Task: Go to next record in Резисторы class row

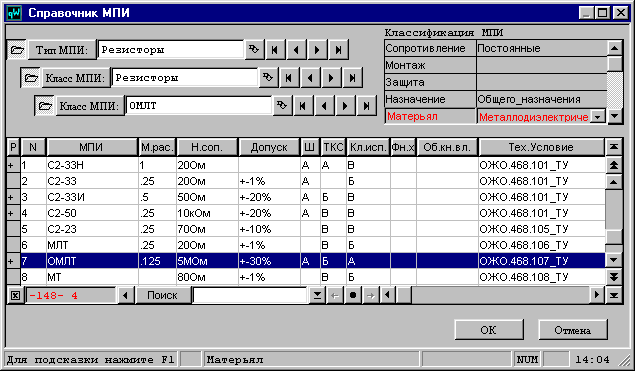Action: tap(331, 78)
